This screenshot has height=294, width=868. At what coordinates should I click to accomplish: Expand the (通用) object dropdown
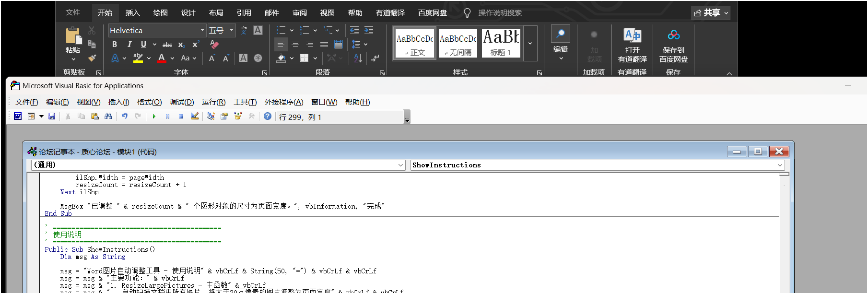tap(401, 165)
